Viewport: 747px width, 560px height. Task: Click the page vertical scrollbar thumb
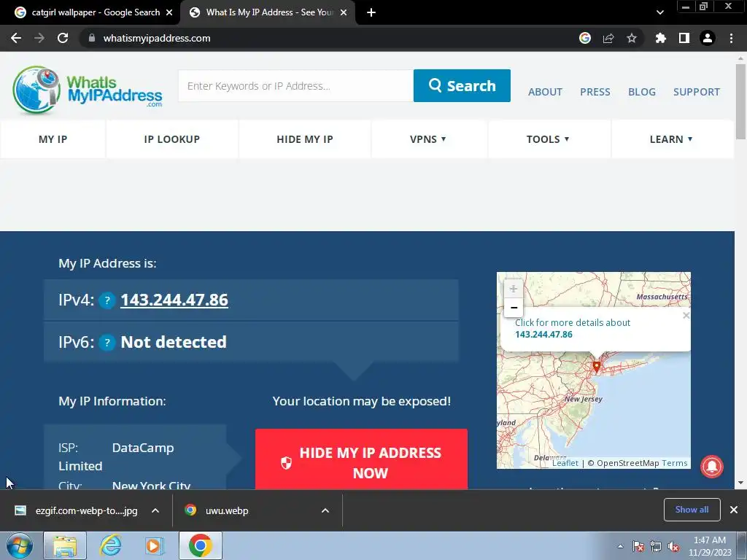pos(740,102)
